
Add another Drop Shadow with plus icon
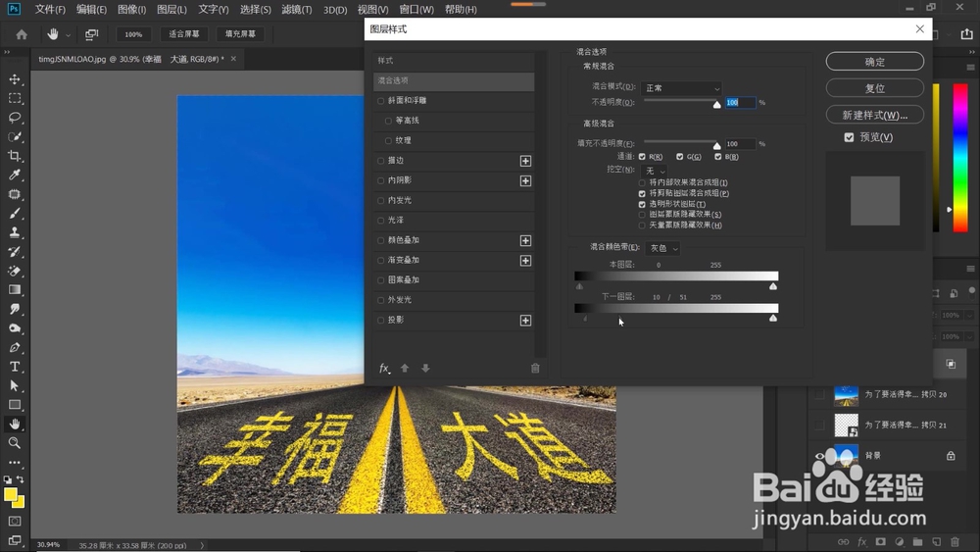pyautogui.click(x=525, y=320)
